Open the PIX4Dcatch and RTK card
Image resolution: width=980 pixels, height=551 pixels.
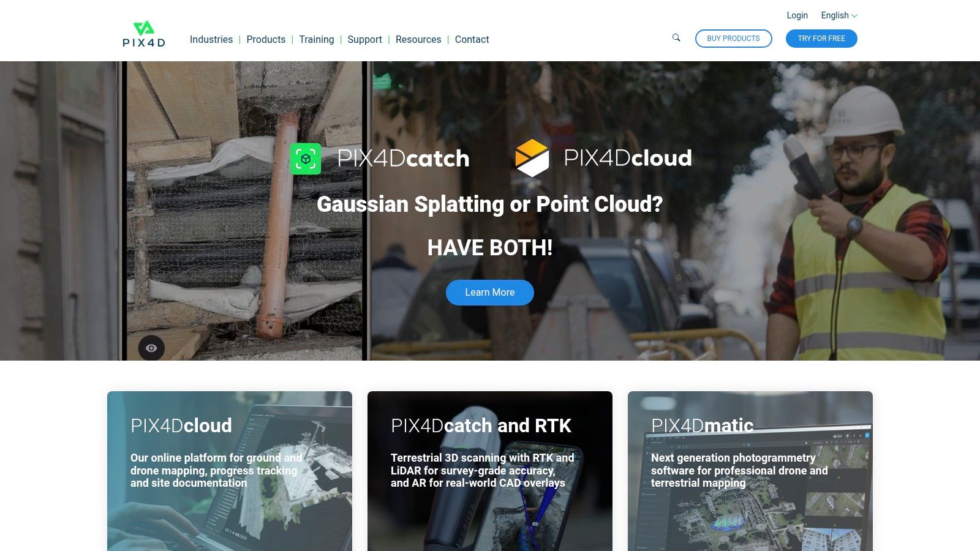pos(490,471)
